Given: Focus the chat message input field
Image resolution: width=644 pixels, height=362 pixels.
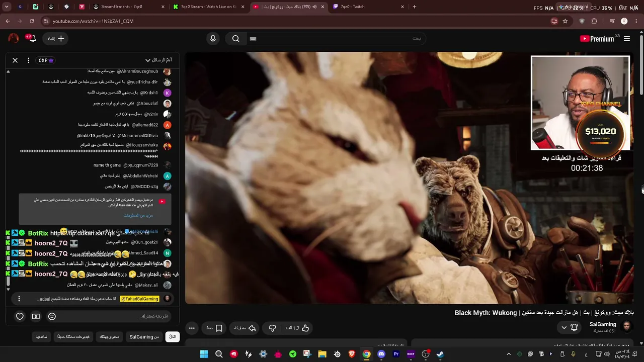Looking at the screenshot, I should (x=116, y=316).
